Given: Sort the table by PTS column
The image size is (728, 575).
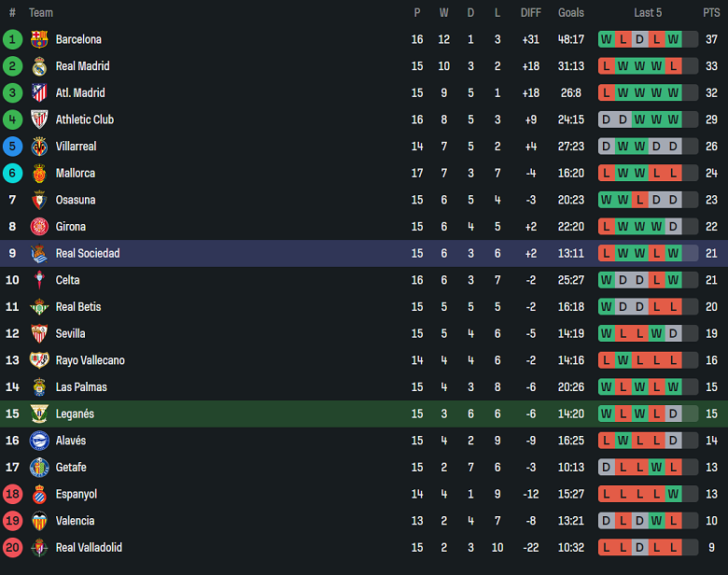Looking at the screenshot, I should (711, 13).
